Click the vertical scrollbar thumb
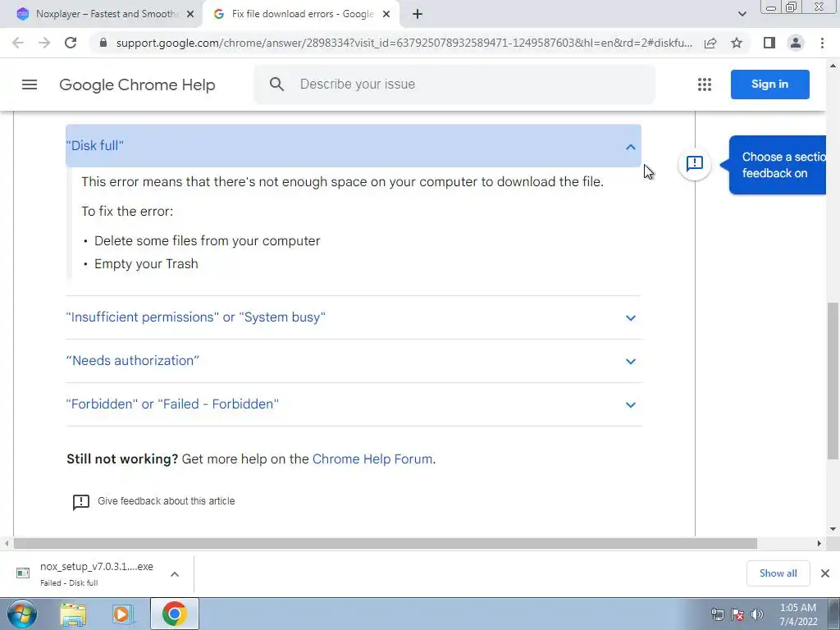840x630 pixels. (x=833, y=381)
